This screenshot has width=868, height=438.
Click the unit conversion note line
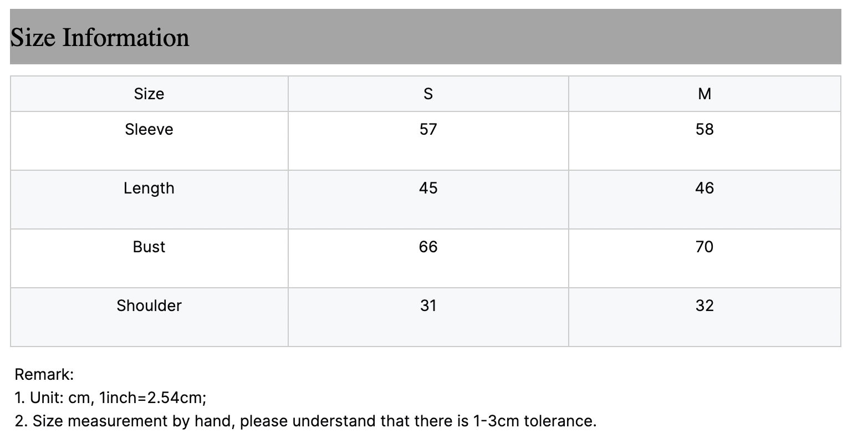click(111, 398)
